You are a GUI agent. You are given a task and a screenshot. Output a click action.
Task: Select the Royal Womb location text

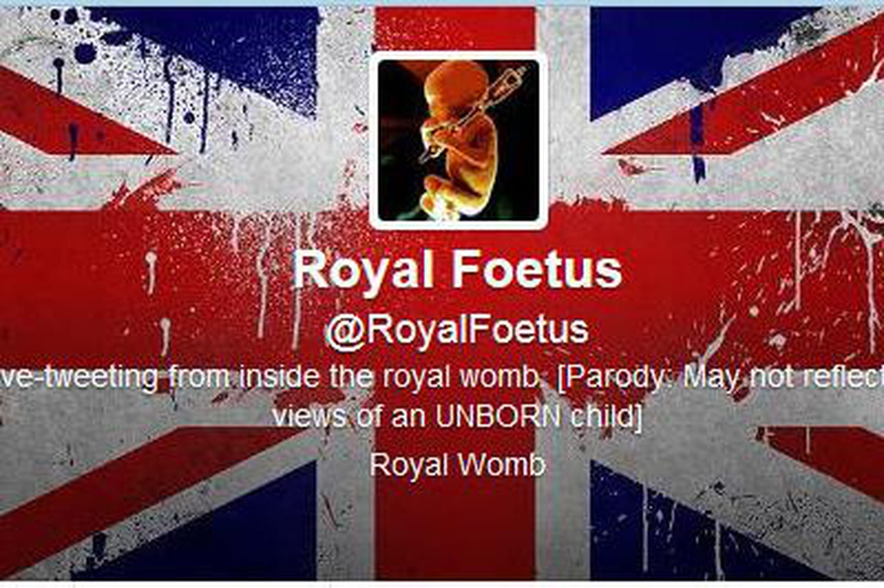(457, 465)
